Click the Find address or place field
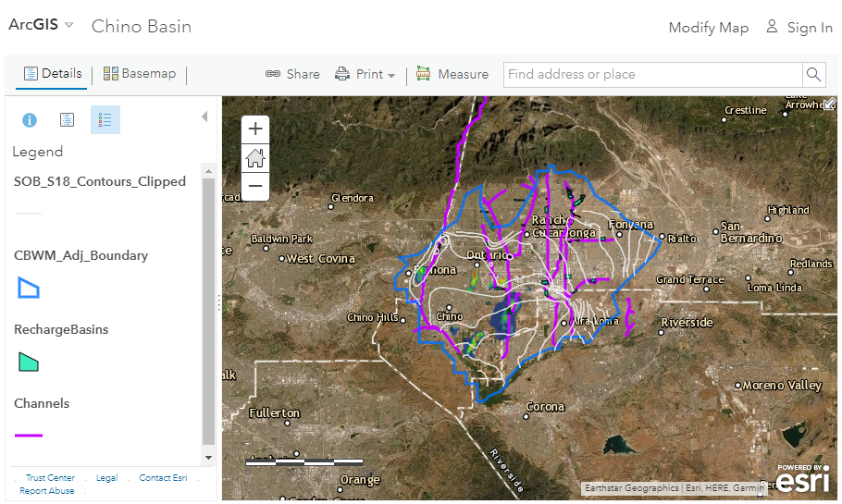Viewport: 842px width, 504px height. [x=651, y=75]
